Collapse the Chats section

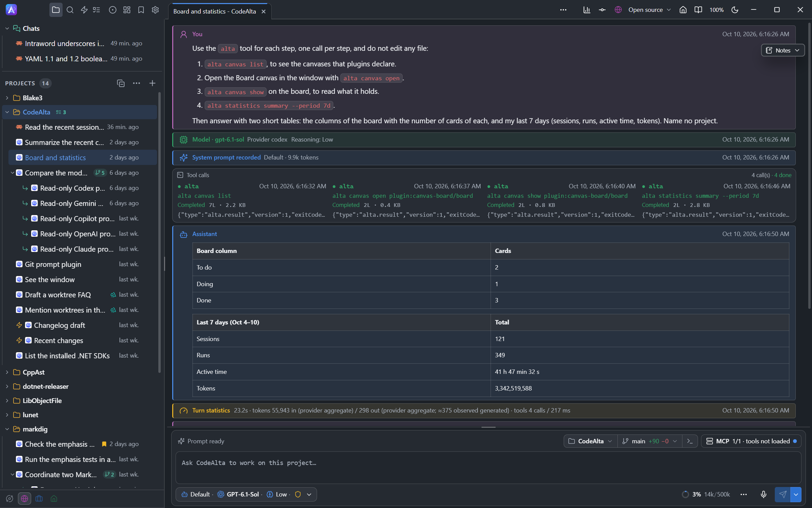pos(7,28)
